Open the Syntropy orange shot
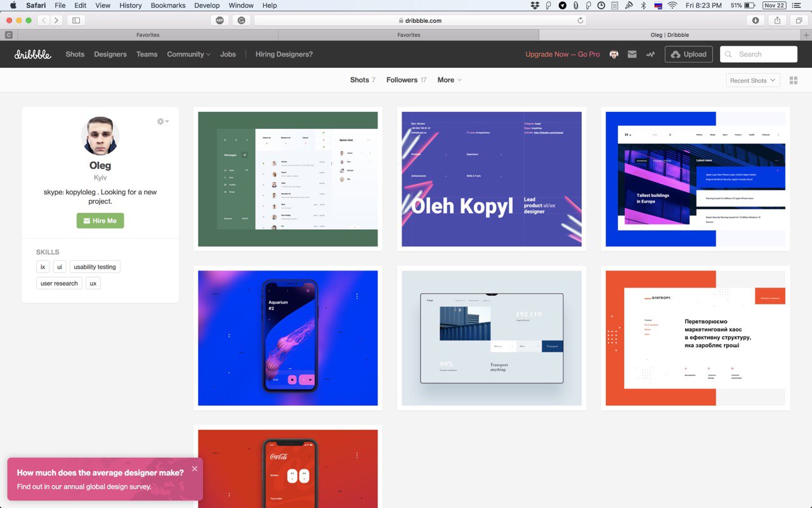This screenshot has height=508, width=812. coord(695,338)
